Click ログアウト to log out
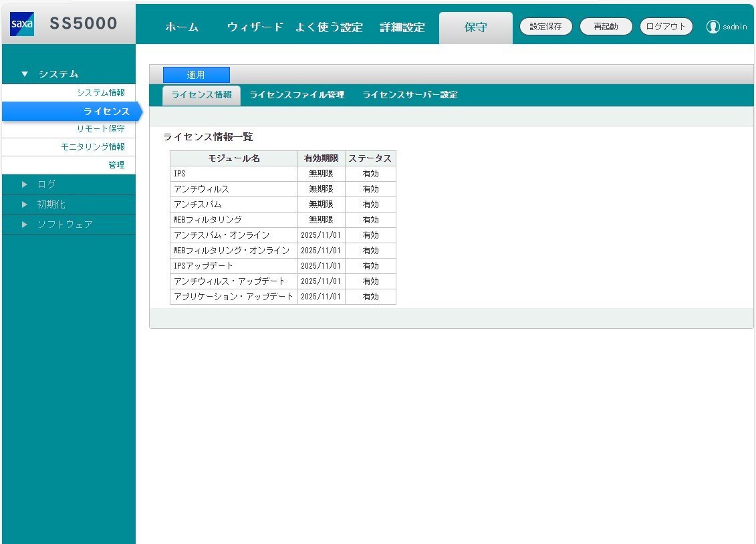 point(666,26)
